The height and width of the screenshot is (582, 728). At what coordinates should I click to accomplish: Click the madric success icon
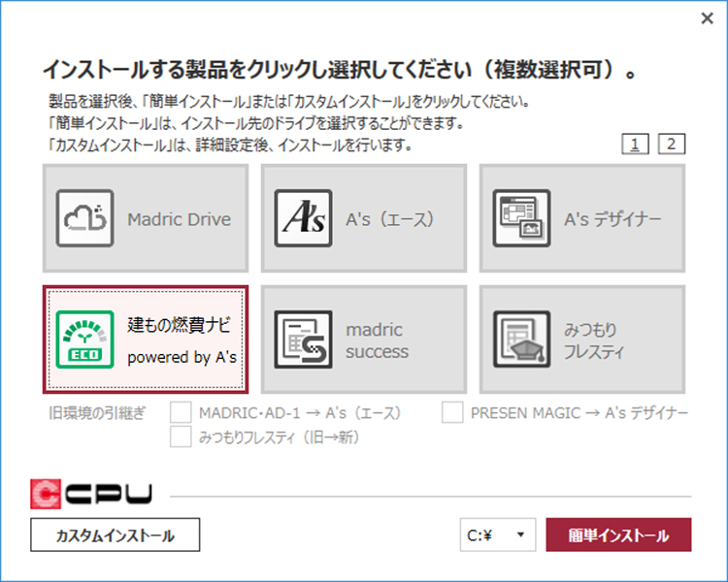pos(303,339)
